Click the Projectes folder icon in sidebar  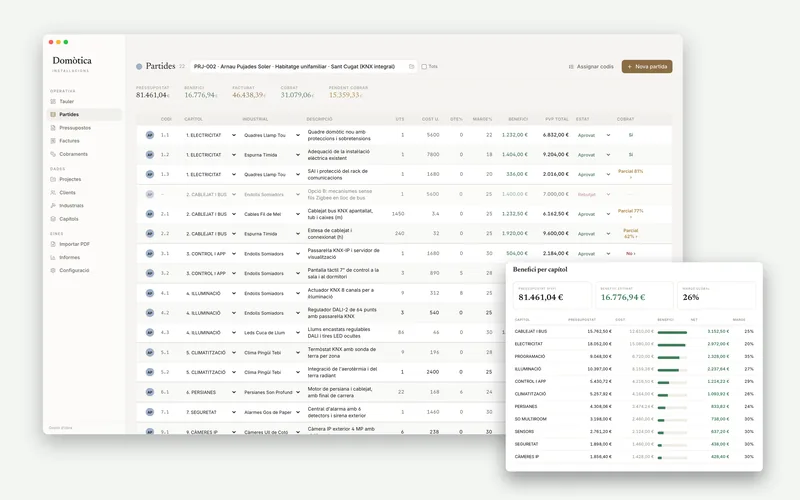coord(53,179)
